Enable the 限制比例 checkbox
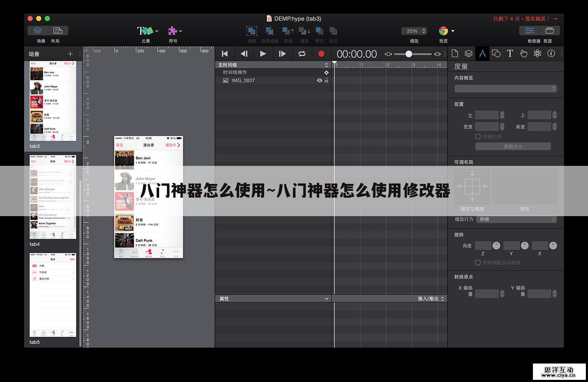588x382 pixels. [x=478, y=137]
